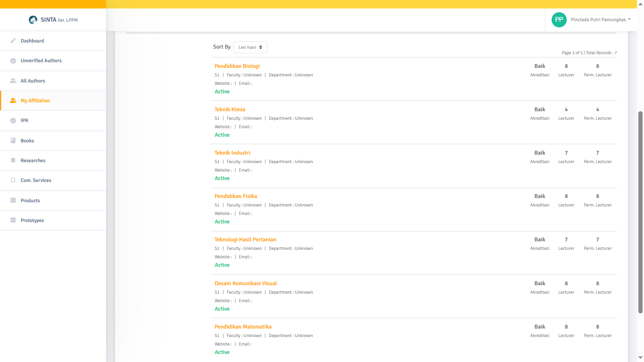Select My Affiliation in the sidebar

click(x=53, y=101)
